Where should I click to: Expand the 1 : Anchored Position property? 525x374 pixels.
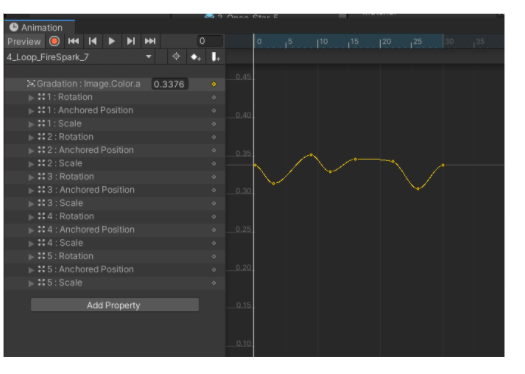tap(31, 111)
